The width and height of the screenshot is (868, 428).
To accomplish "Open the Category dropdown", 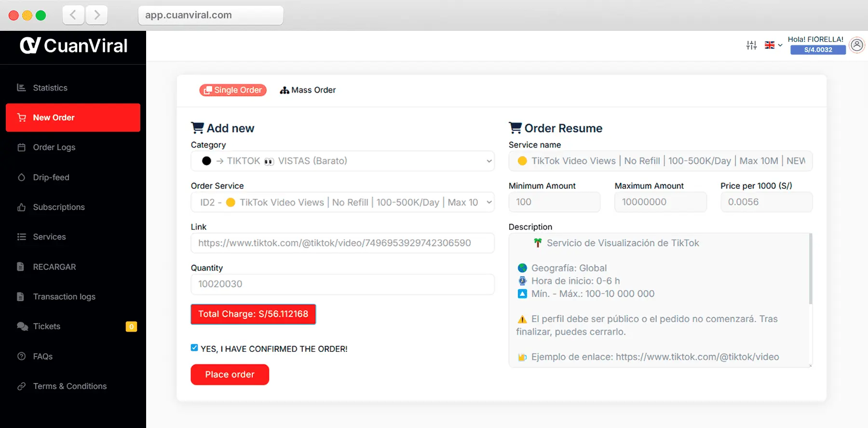I will point(342,161).
